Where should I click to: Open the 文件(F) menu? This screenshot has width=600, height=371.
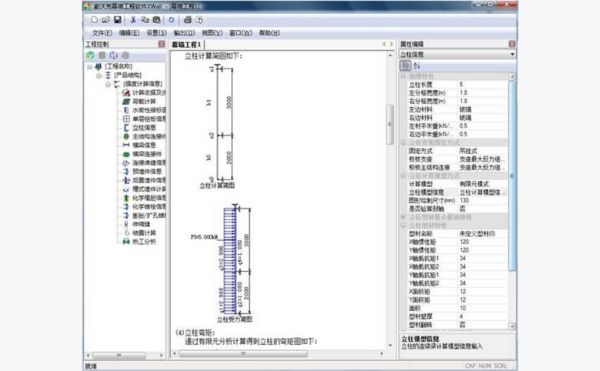click(x=102, y=33)
